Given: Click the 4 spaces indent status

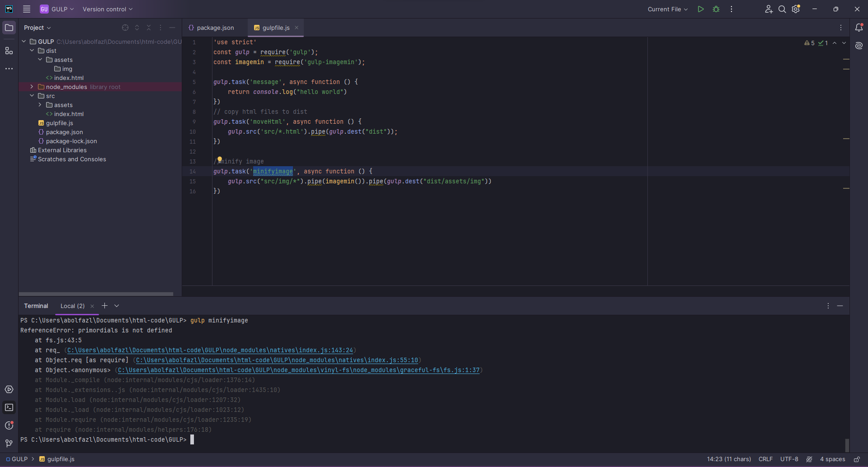Looking at the screenshot, I should (832, 459).
